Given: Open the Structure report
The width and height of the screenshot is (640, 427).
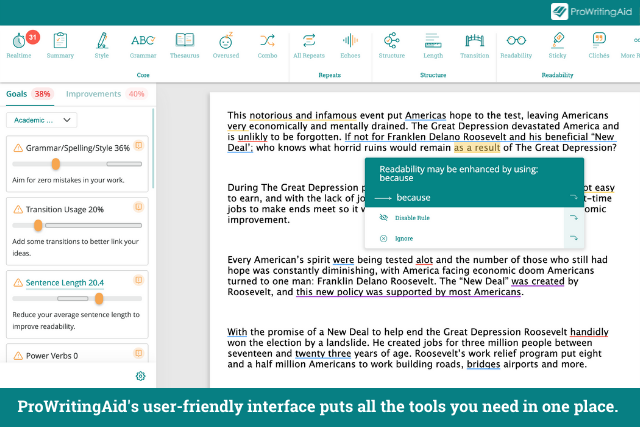Looking at the screenshot, I should [392, 45].
